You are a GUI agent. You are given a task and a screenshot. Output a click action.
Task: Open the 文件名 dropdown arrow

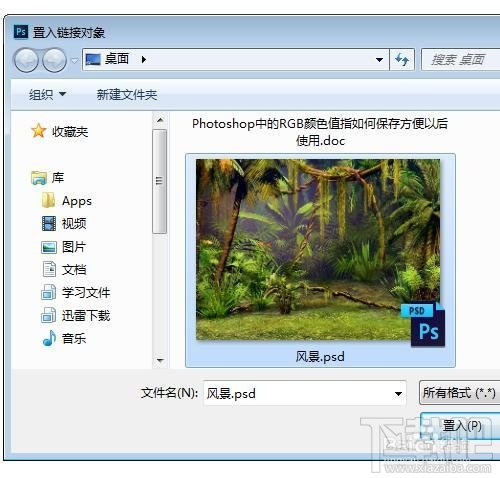[x=398, y=394]
